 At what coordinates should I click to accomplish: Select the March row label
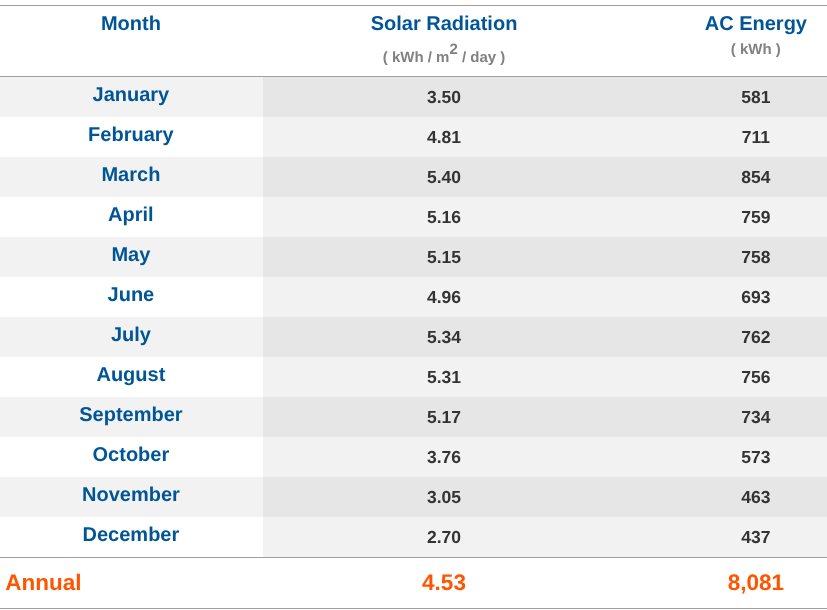[131, 175]
